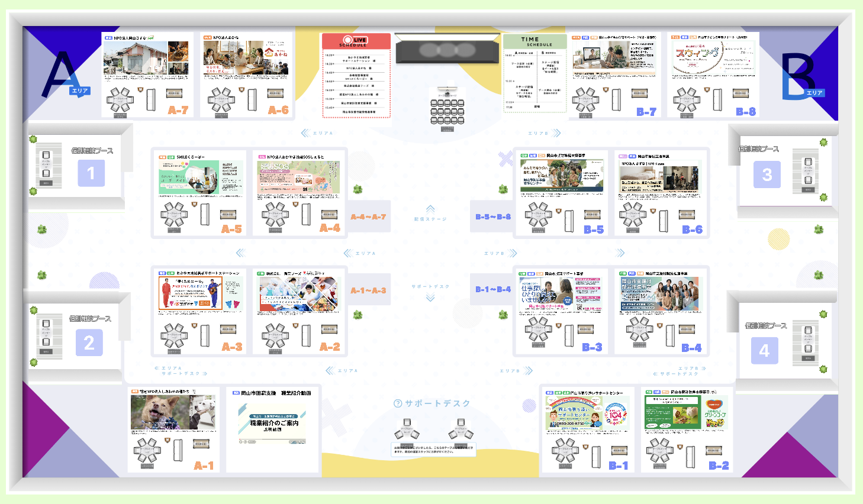863x504 pixels.
Task: Click the A-4~A-7 area tab
Action: click(368, 217)
